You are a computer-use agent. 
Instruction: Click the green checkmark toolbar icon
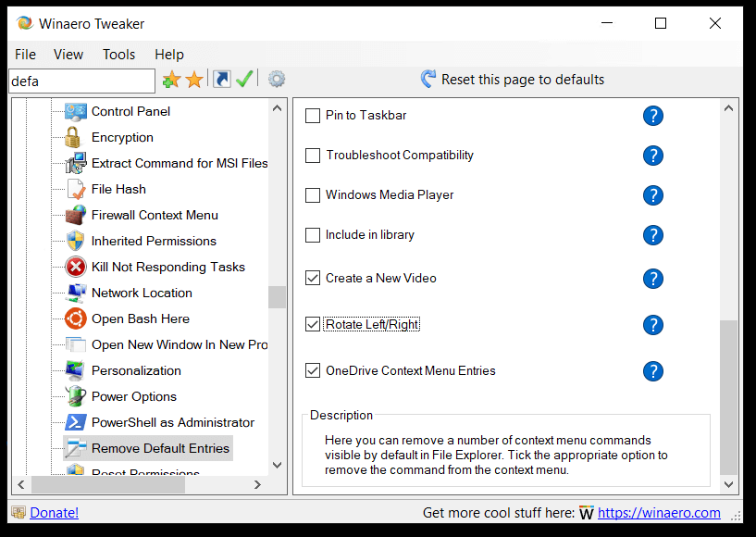pos(244,80)
